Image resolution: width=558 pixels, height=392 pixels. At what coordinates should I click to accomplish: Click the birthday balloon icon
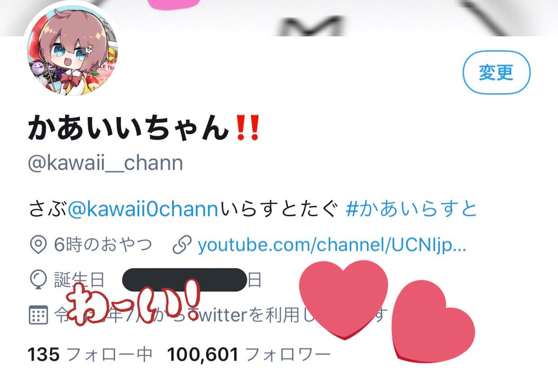(x=38, y=281)
